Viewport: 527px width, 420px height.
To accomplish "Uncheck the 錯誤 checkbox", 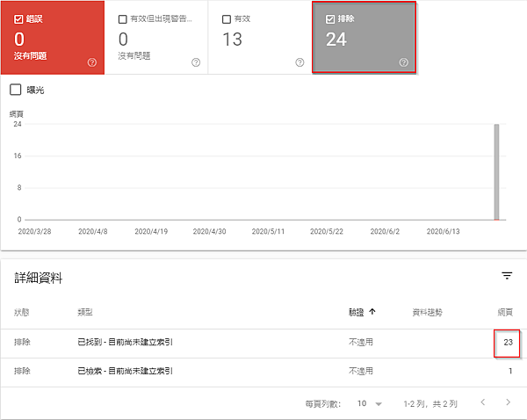I will tap(19, 18).
